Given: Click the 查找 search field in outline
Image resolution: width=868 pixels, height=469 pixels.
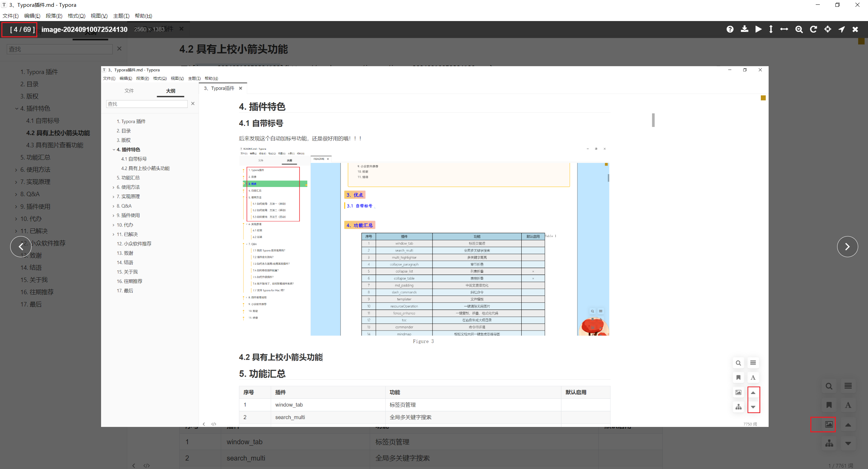Looking at the screenshot, I should tap(59, 49).
